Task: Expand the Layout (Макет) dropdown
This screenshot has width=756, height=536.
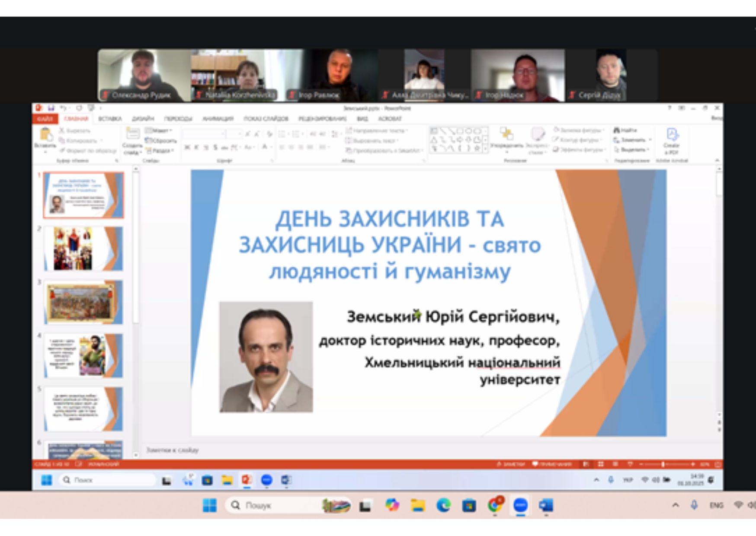Action: coord(159,131)
